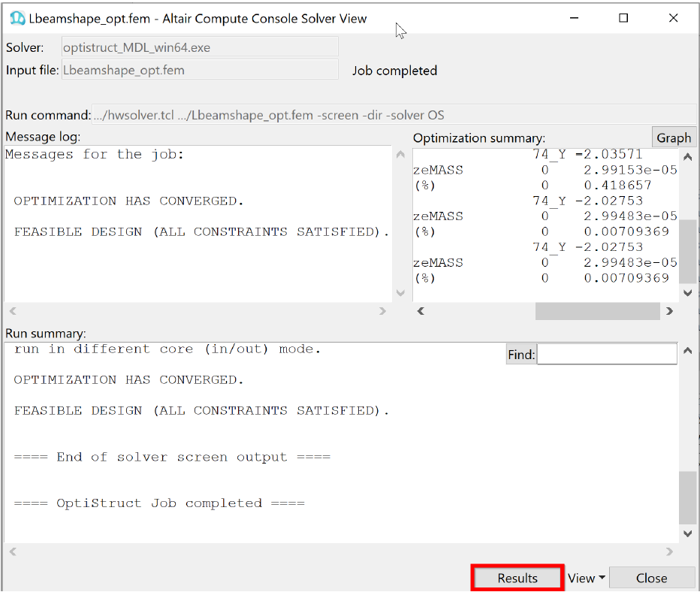This screenshot has width=700, height=592.
Task: Close the window with the X icon
Action: pyautogui.click(x=673, y=18)
